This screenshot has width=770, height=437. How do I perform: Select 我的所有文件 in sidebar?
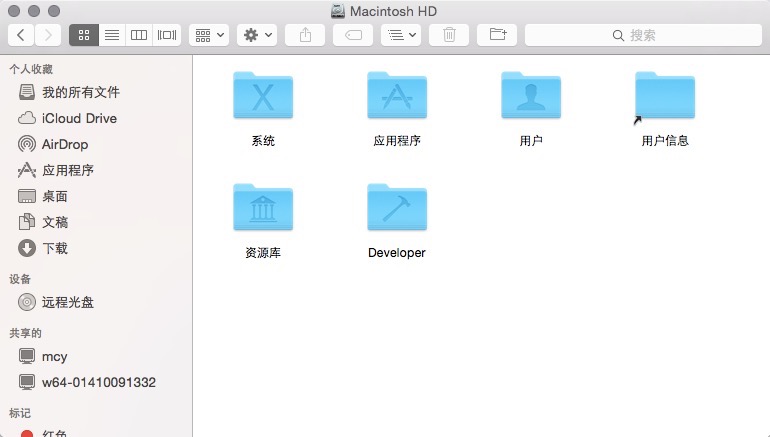coord(96,92)
